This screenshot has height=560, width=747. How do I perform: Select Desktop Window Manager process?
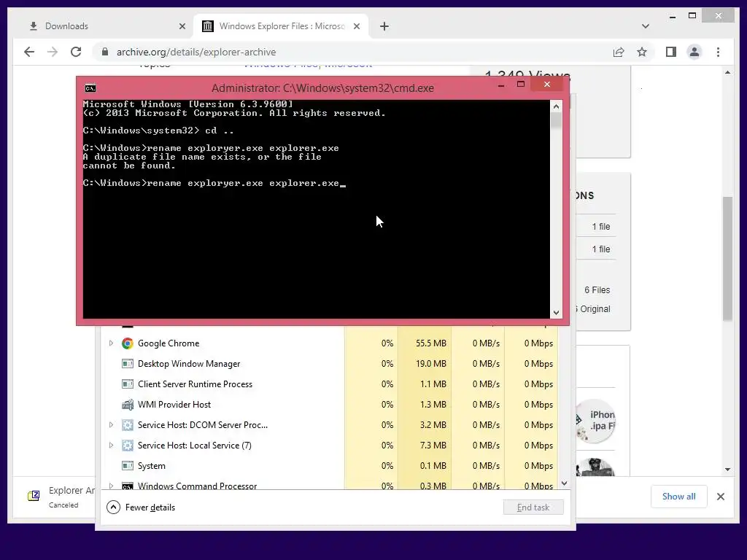[x=329, y=364]
